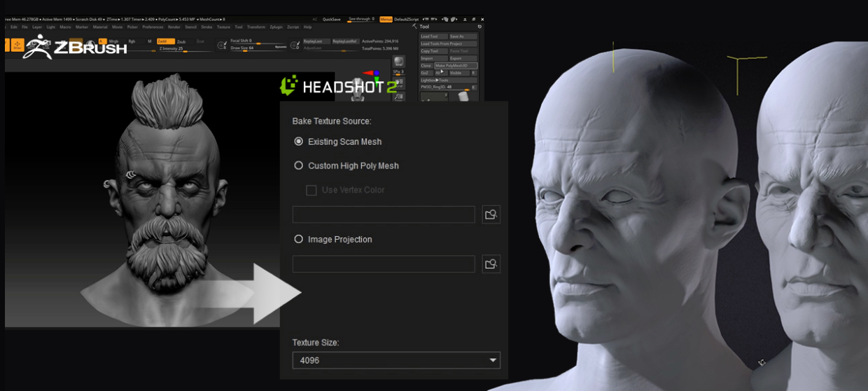Click the Tool palette hammer icon
868x391 pixels.
click(x=414, y=27)
